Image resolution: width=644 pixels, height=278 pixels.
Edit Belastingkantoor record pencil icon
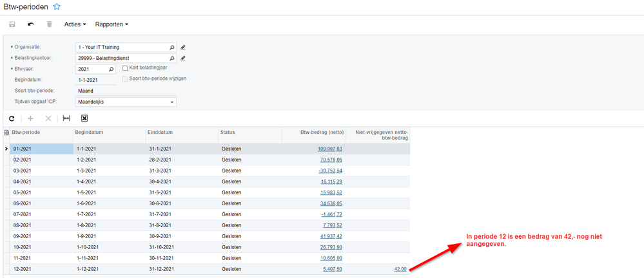184,58
